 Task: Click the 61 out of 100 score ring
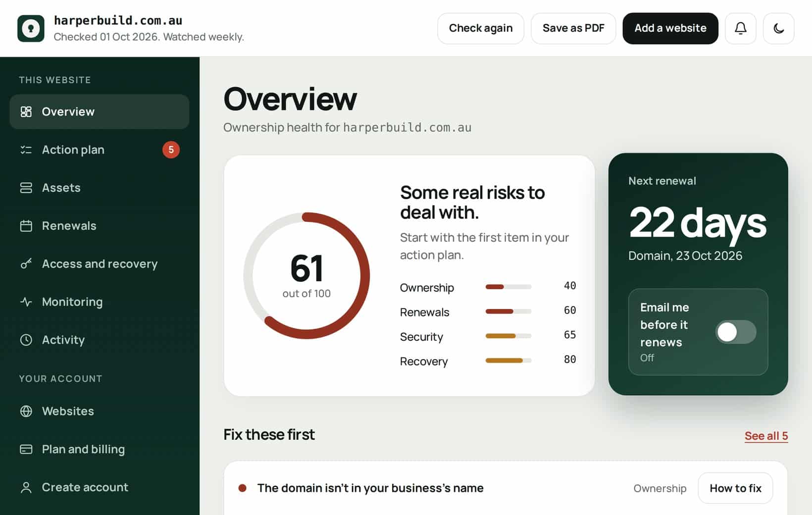(306, 275)
